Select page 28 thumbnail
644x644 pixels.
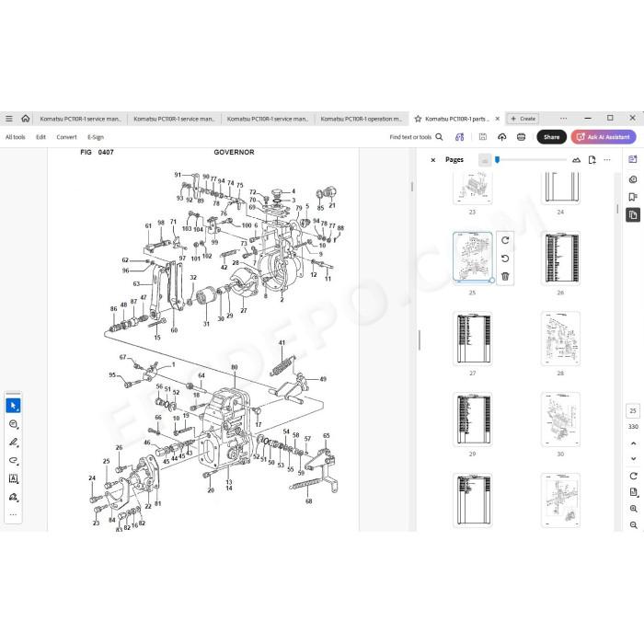click(560, 339)
